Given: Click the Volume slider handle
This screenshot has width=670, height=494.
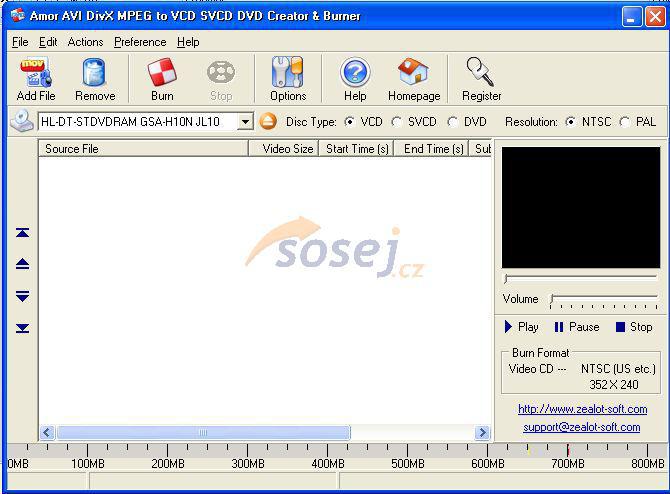Looking at the screenshot, I should pos(552,298).
